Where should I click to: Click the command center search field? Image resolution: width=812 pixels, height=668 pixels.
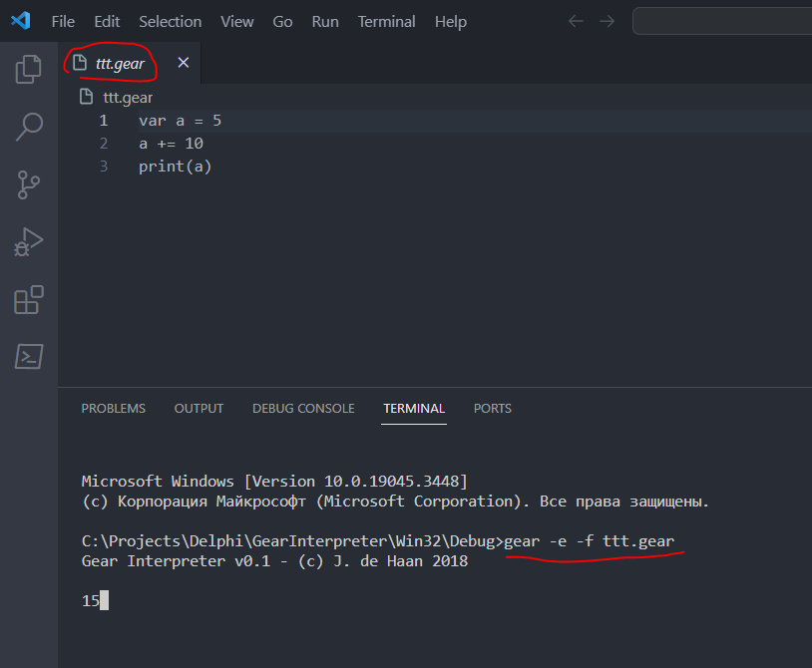723,21
